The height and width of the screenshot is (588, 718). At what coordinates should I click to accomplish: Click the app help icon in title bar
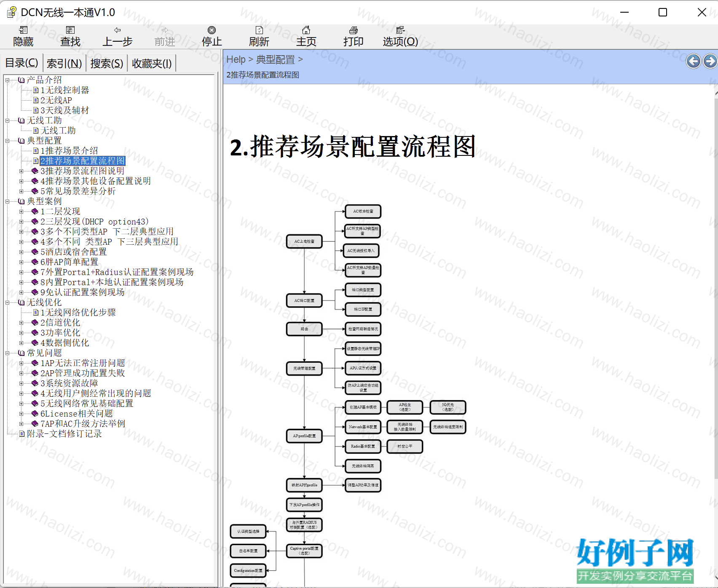(x=11, y=12)
